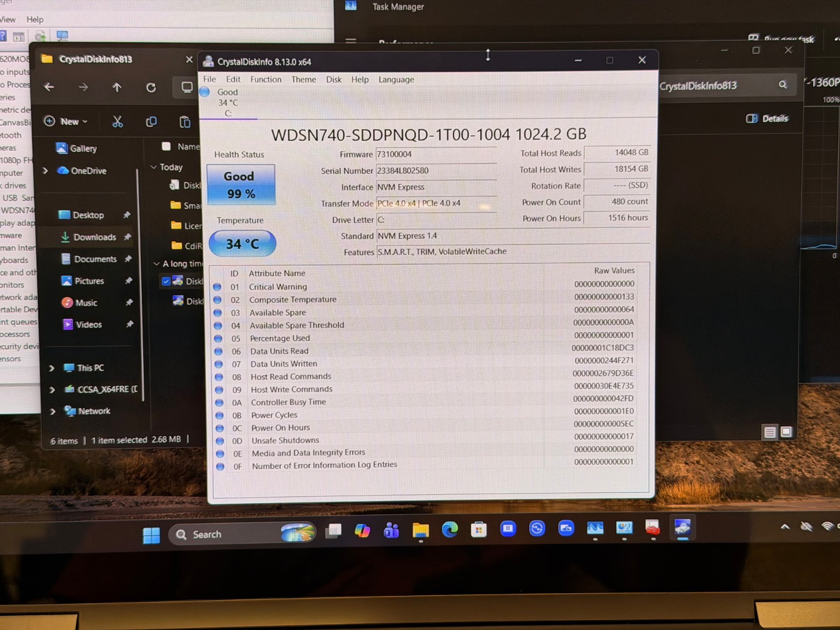Open File Explorer taskbar icon

coord(421,531)
